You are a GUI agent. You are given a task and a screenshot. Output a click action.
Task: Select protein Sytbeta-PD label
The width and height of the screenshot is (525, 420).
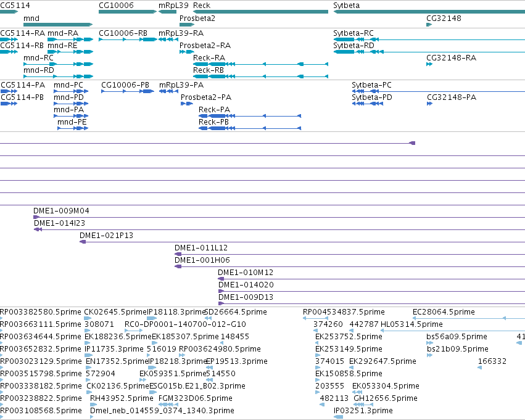[x=372, y=97]
